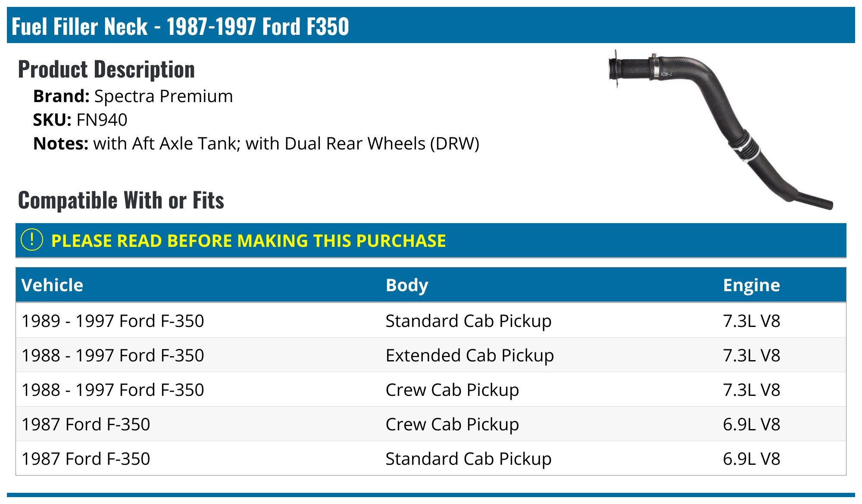This screenshot has height=504, width=862.
Task: Click the Vehicle column header
Action: coord(52,285)
